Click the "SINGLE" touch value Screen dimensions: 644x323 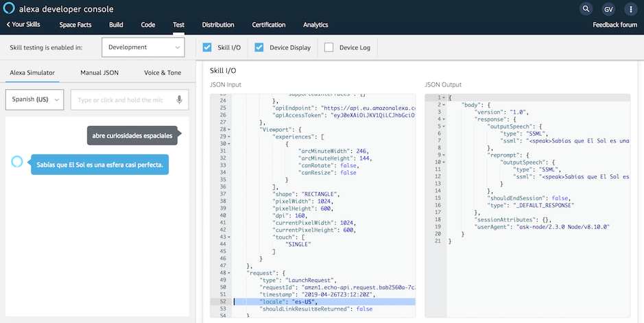298,244
